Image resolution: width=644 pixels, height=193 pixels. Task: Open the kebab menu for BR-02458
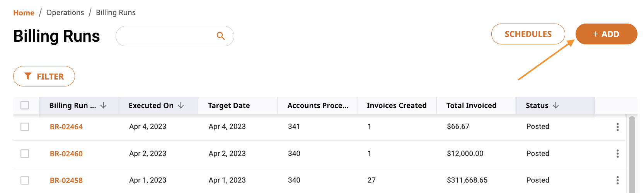coord(617,180)
